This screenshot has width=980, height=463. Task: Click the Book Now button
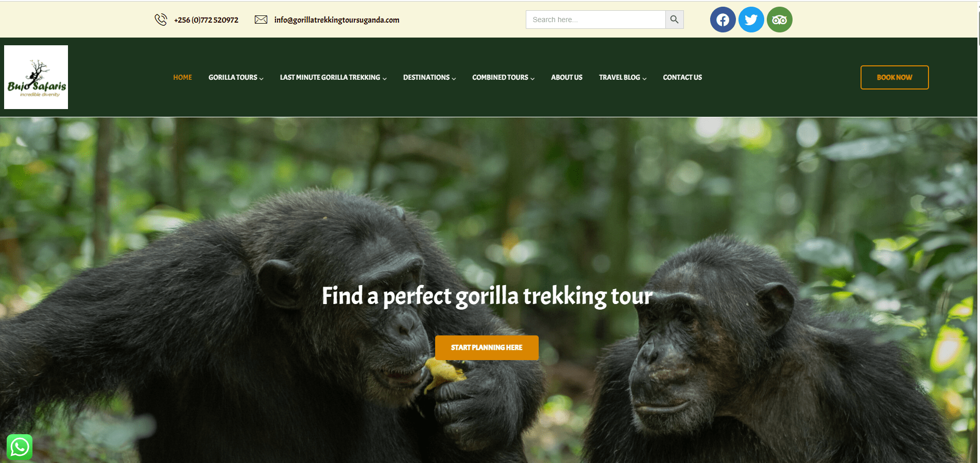click(x=895, y=77)
